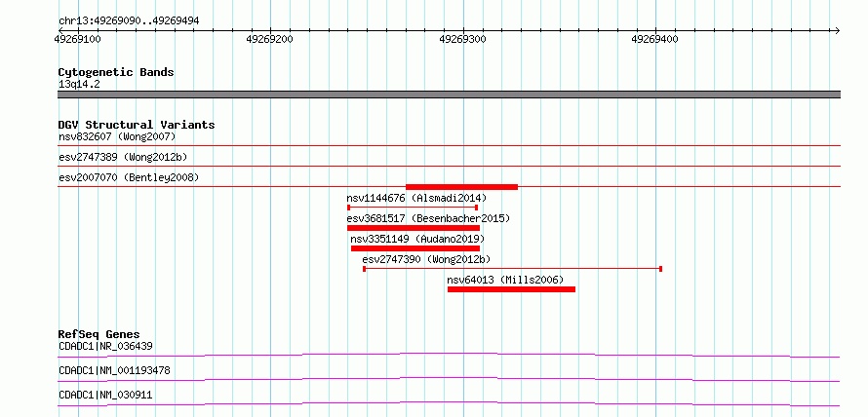868x417 pixels.
Task: Click the nsv64013 (Mills2006) variant label
Action: click(505, 280)
